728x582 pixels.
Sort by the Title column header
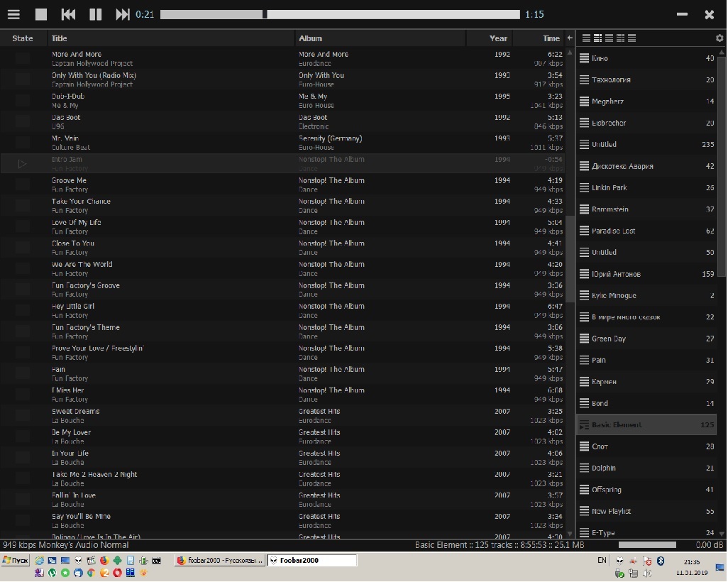tap(171, 38)
